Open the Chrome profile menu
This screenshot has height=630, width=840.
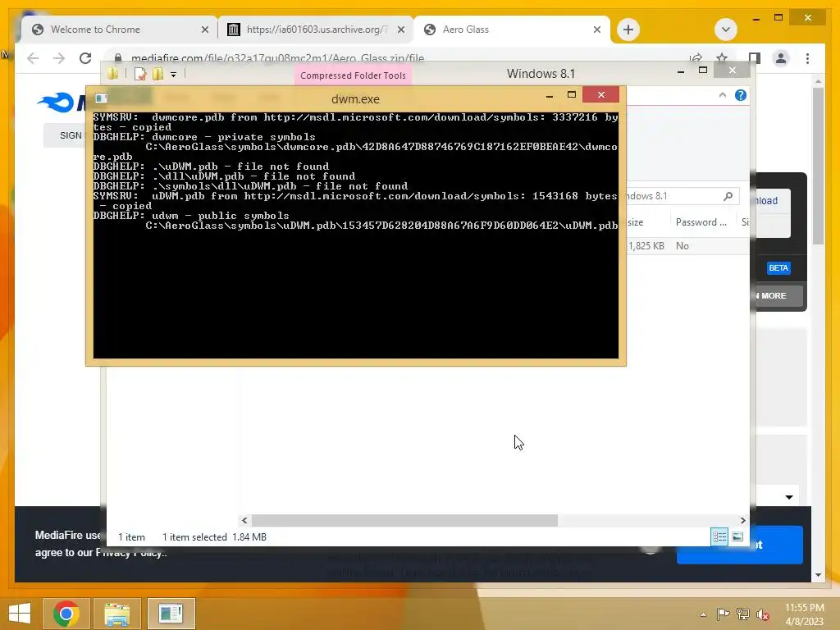click(x=781, y=58)
